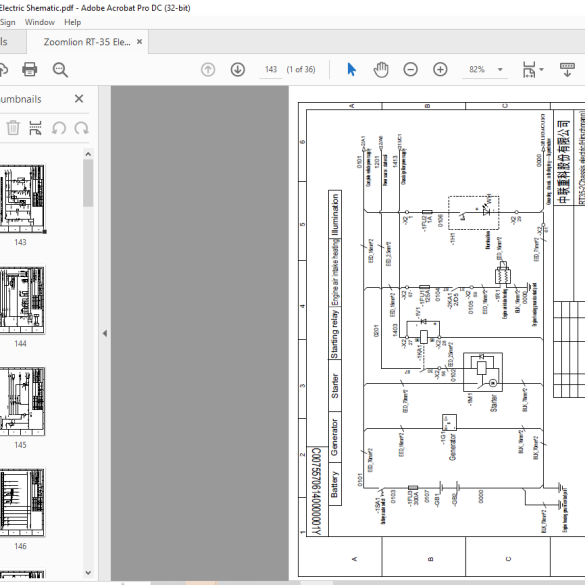Screen dimensions: 585x585
Task: Click the thumbnails panel scrollbar thumb
Action: (x=88, y=183)
